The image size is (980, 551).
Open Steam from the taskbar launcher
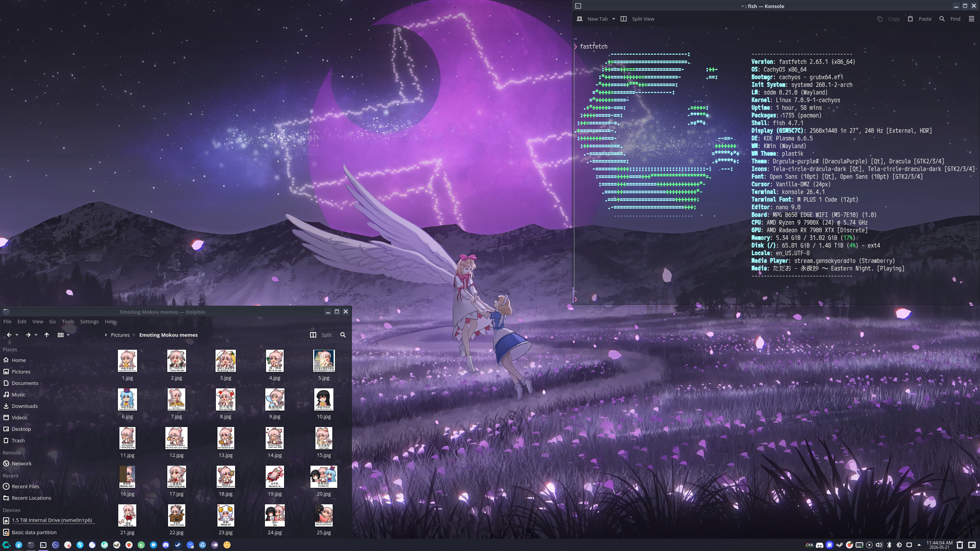point(178,545)
